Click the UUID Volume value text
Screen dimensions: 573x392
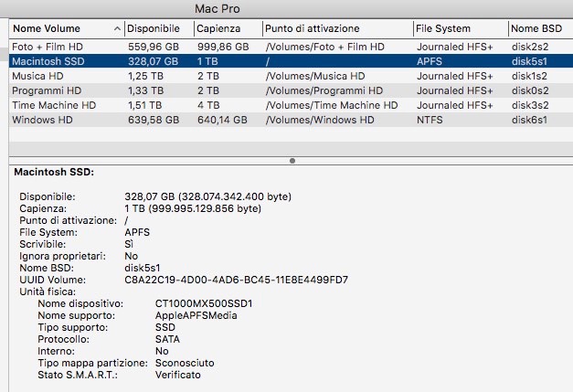(236, 280)
